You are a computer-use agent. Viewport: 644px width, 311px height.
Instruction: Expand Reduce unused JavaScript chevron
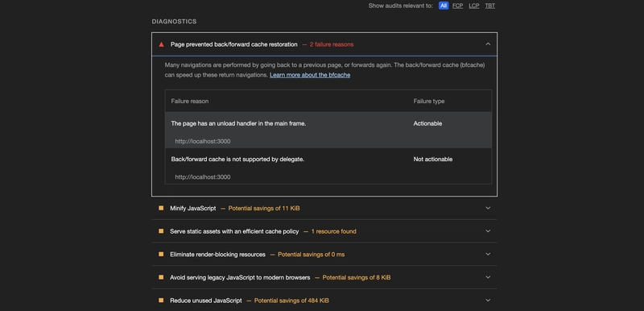click(488, 301)
